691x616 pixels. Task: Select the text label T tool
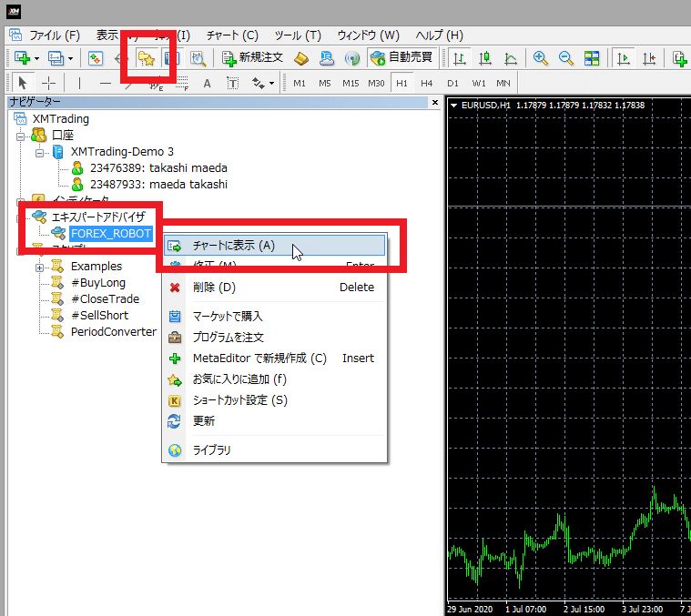[x=233, y=83]
